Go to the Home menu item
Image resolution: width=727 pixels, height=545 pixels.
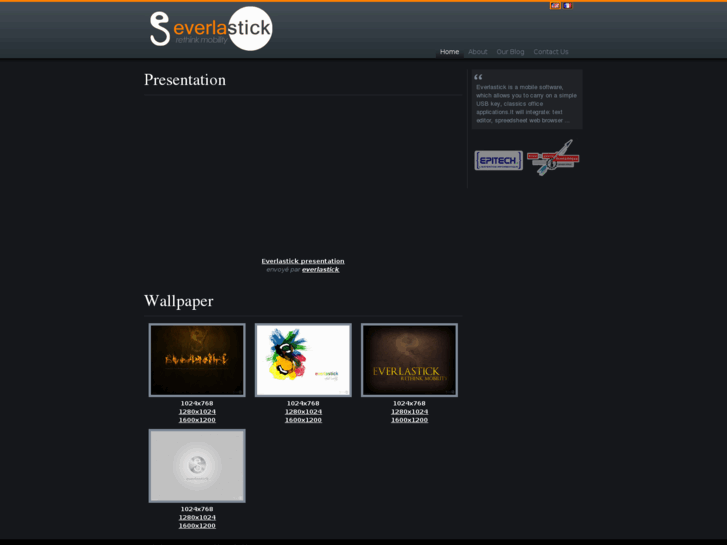click(x=449, y=51)
